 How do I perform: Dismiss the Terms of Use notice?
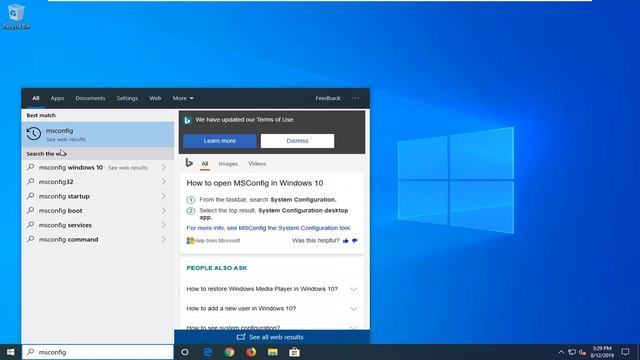297,141
